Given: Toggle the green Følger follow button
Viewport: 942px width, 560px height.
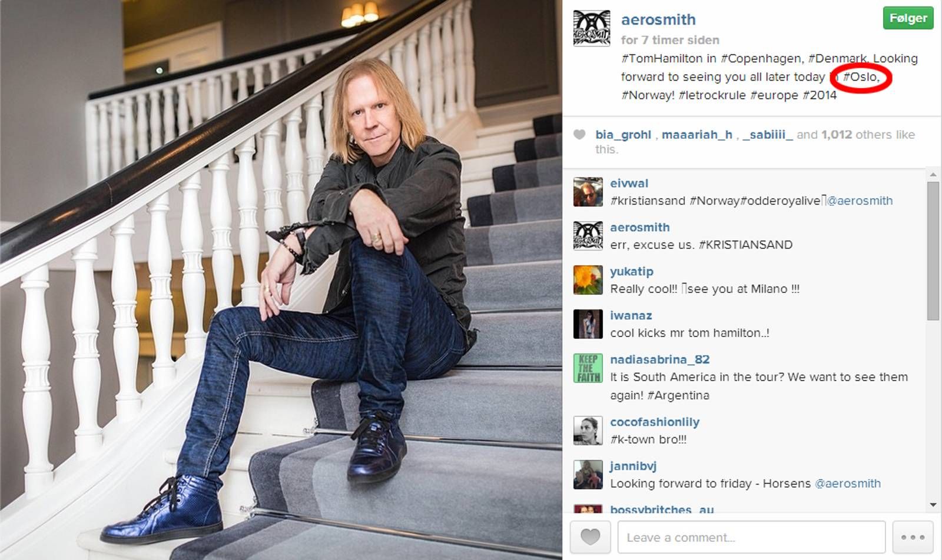Looking at the screenshot, I should click(908, 18).
